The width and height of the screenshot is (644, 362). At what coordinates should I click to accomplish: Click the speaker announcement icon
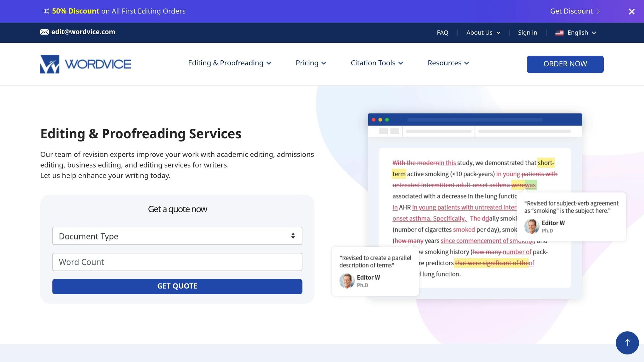tap(46, 11)
